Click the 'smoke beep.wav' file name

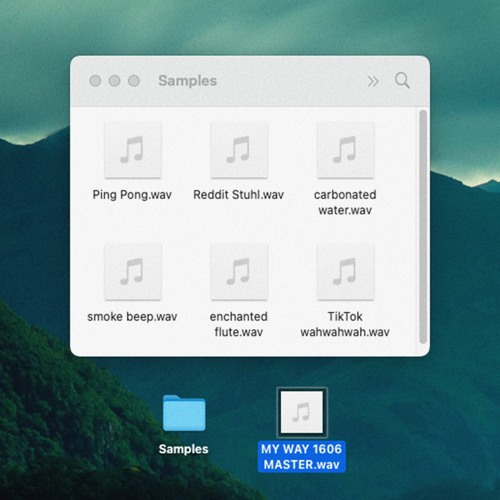(132, 317)
